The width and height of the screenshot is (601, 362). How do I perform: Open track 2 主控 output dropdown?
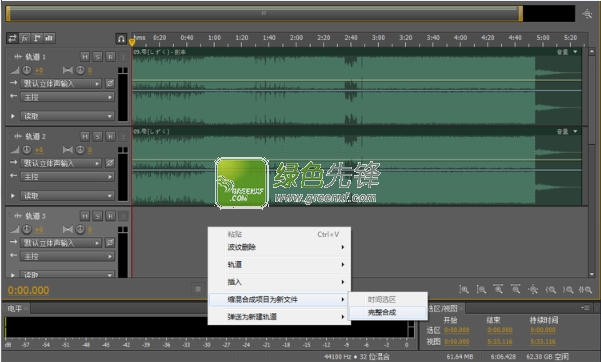pyautogui.click(x=68, y=177)
